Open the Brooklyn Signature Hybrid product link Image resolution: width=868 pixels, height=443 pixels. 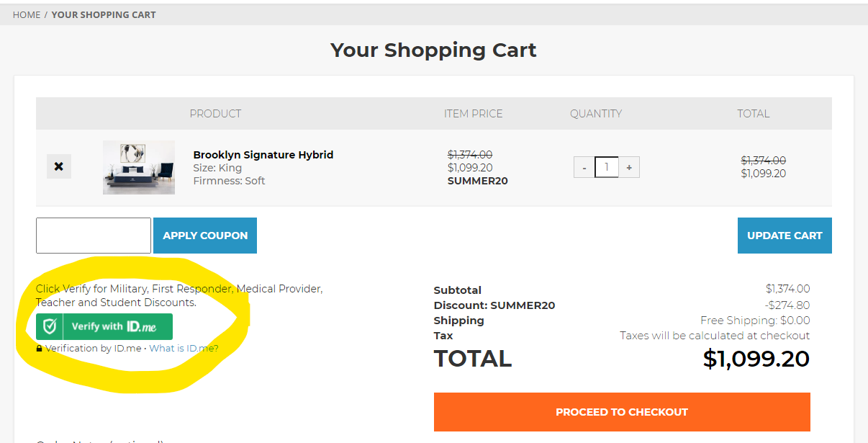pos(263,155)
